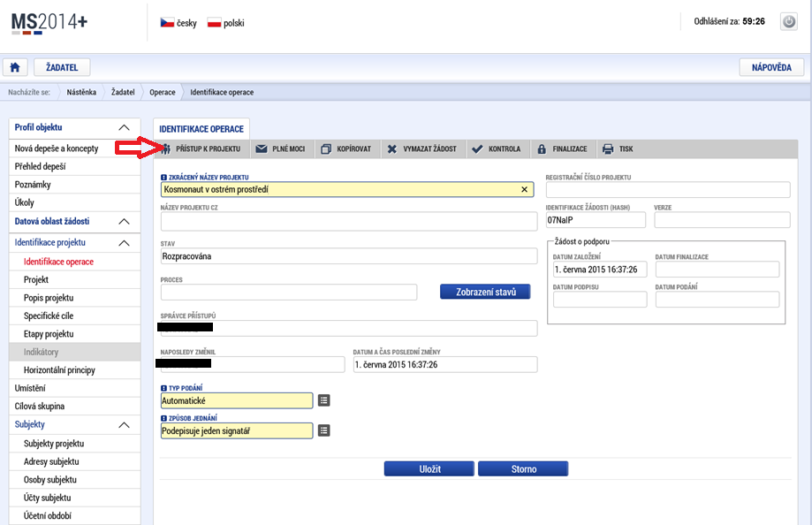Image resolution: width=812 pixels, height=525 pixels.
Task: Open the Žadatel menu
Action: [62, 67]
